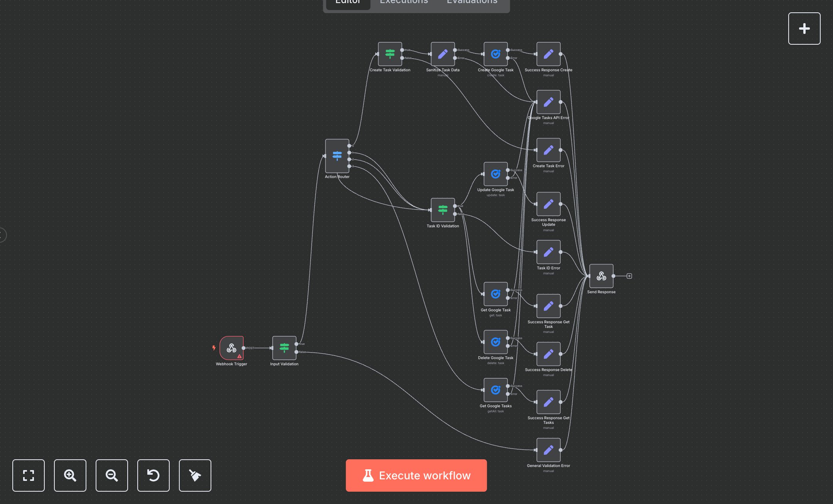The height and width of the screenshot is (504, 833).
Task: Reset the canvas zoom level
Action: click(153, 475)
